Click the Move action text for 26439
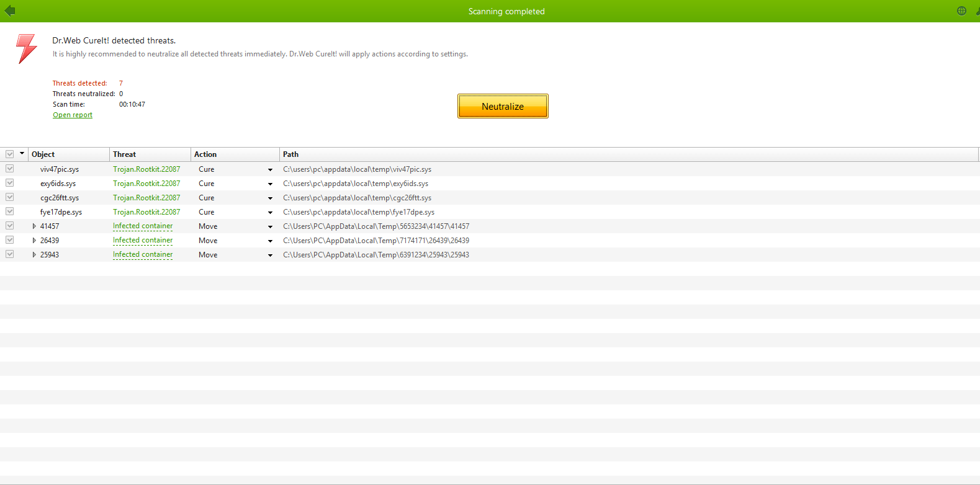Viewport: 980px width, 485px height. click(x=208, y=241)
